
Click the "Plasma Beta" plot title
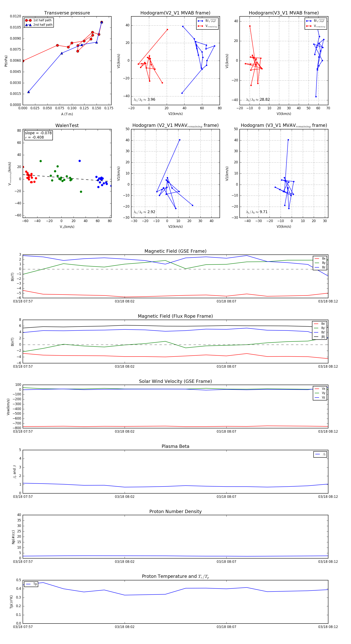(175, 447)
